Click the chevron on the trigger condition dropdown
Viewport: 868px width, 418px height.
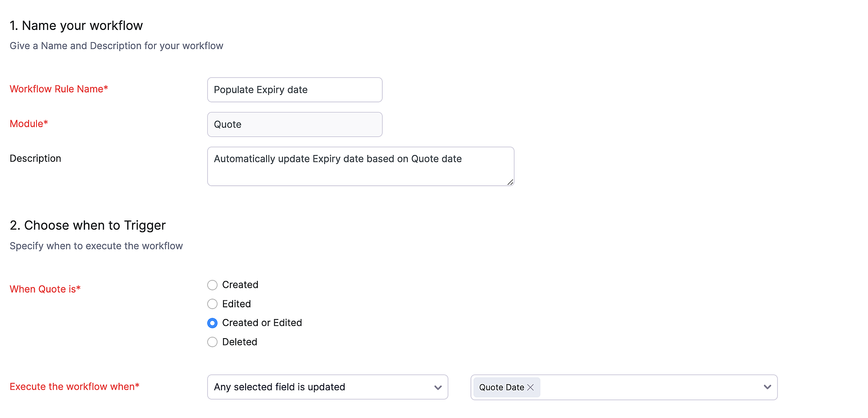[x=438, y=387]
